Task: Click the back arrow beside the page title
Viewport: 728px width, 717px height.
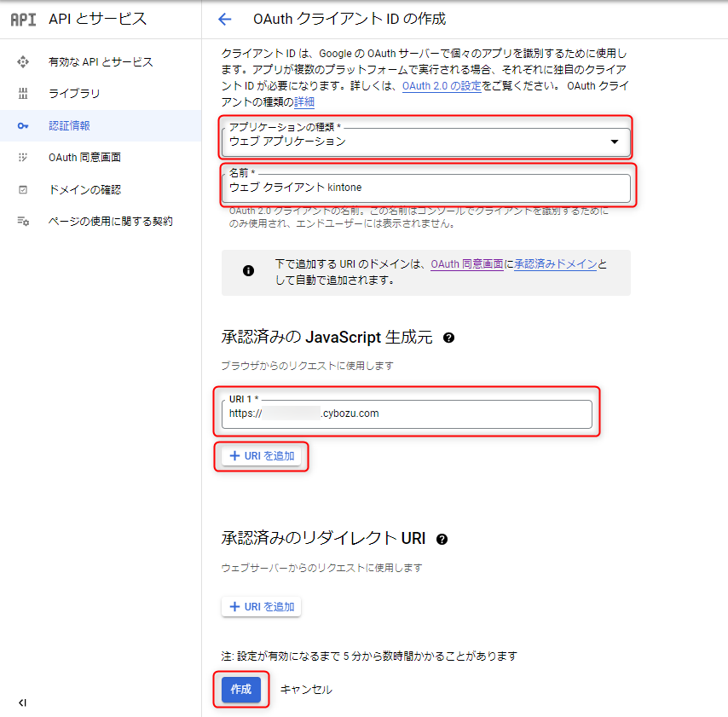Action: coord(225,19)
